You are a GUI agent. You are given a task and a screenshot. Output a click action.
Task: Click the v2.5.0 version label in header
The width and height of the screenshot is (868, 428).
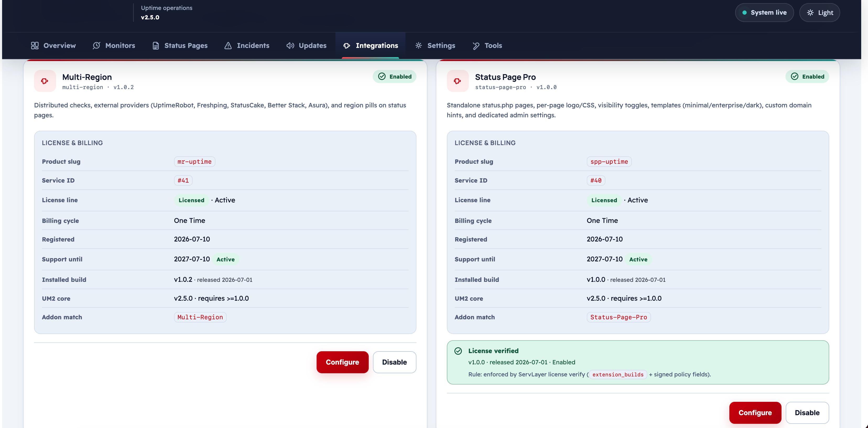point(150,17)
